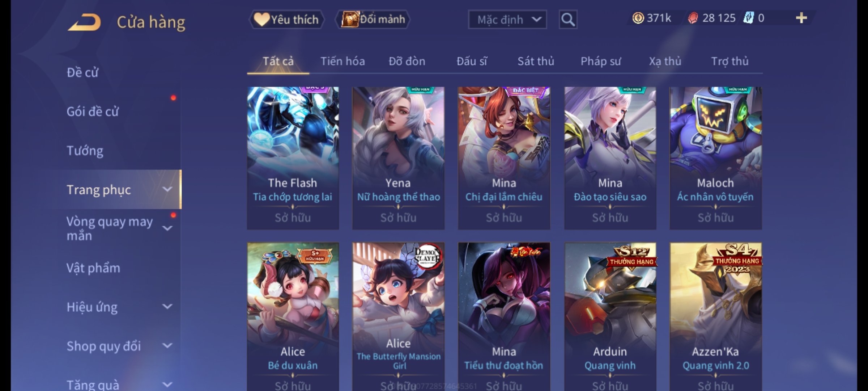This screenshot has height=391, width=868.
Task: Open Yêu thích favorites with heart icon
Action: pos(286,20)
